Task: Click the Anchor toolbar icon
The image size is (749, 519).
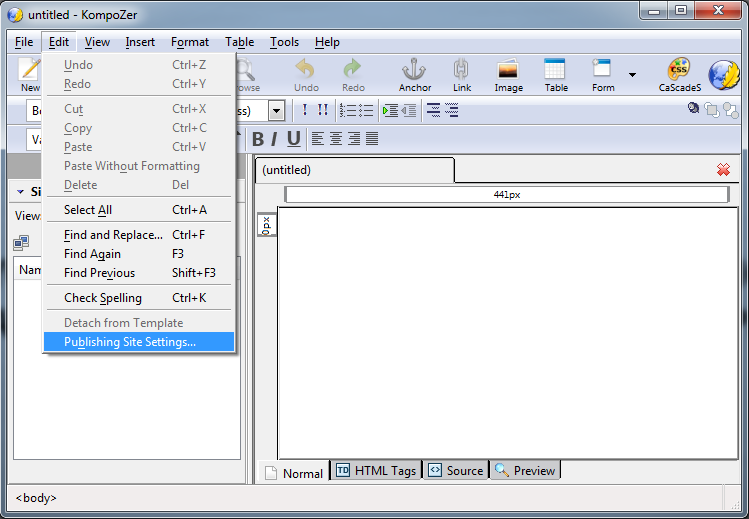Action: coord(414,74)
